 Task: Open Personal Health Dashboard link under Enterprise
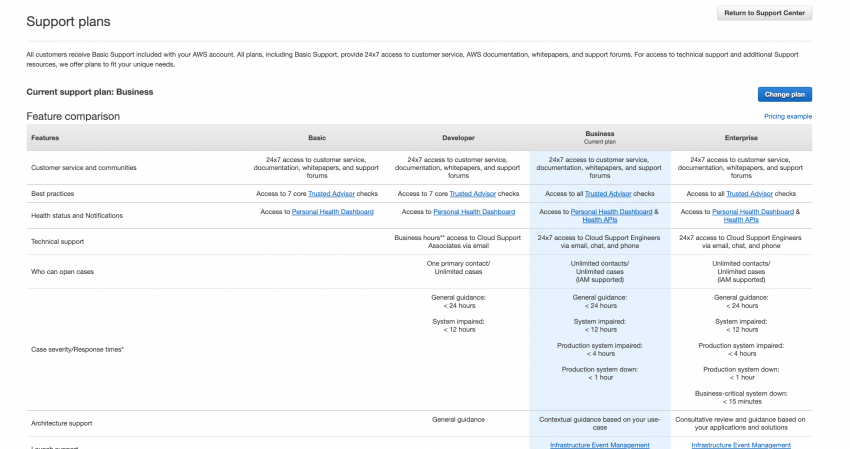(x=753, y=212)
